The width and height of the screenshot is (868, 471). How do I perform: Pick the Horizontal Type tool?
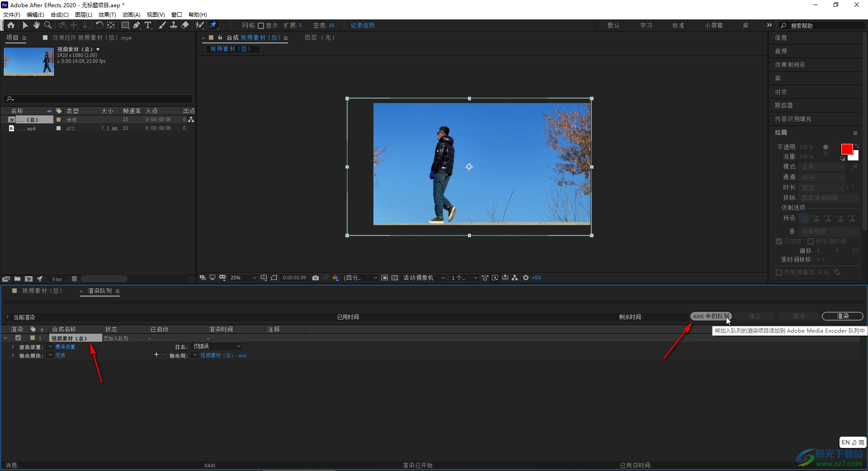148,25
